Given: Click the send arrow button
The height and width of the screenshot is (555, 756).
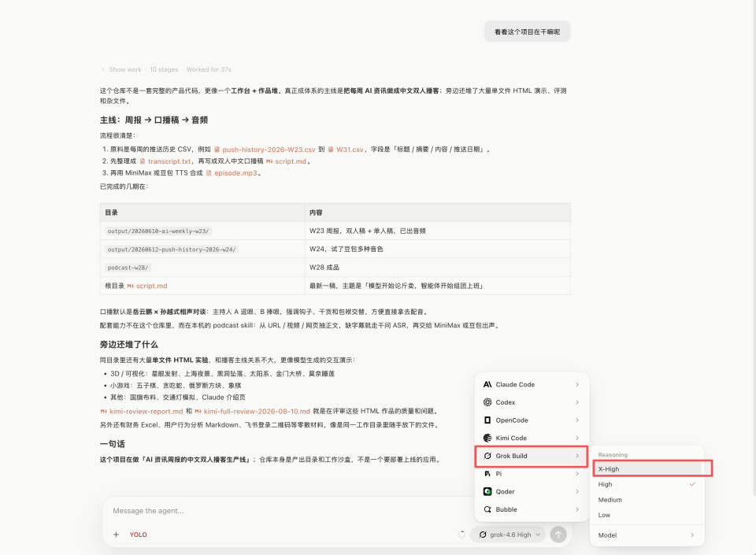Looking at the screenshot, I should tap(558, 535).
